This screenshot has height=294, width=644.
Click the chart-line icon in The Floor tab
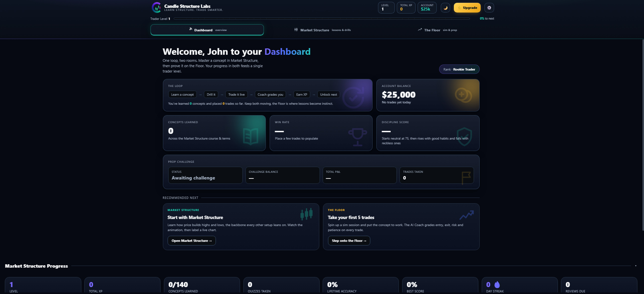pyautogui.click(x=420, y=30)
